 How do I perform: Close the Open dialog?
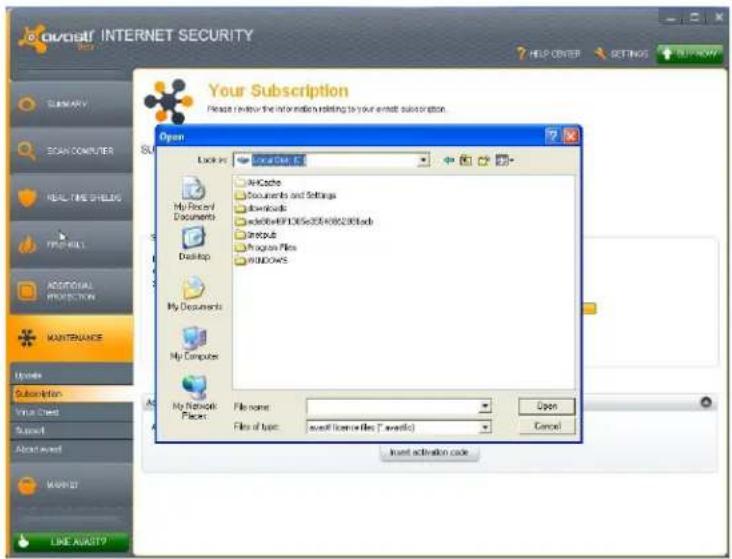tap(570, 136)
